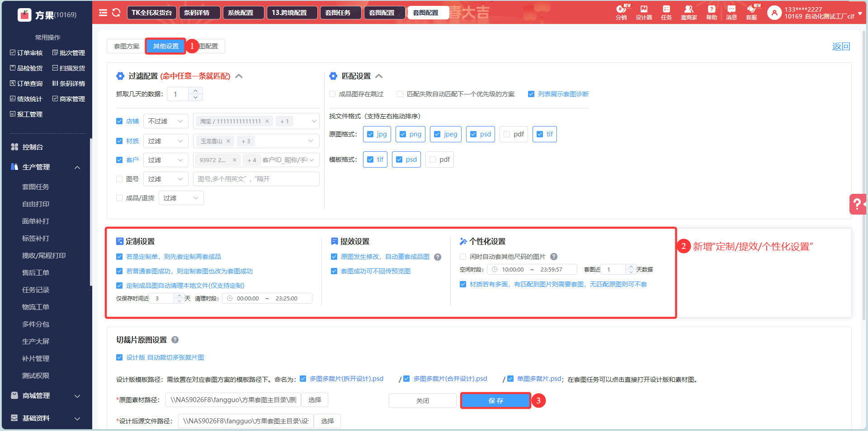Check the pdf original format option
Image resolution: width=868 pixels, height=431 pixels.
point(507,134)
